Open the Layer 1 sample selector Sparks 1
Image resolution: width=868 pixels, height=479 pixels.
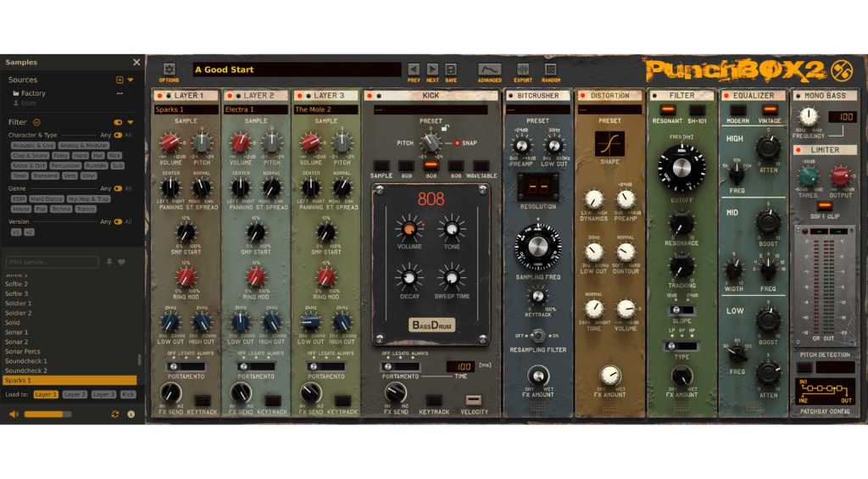click(x=186, y=109)
